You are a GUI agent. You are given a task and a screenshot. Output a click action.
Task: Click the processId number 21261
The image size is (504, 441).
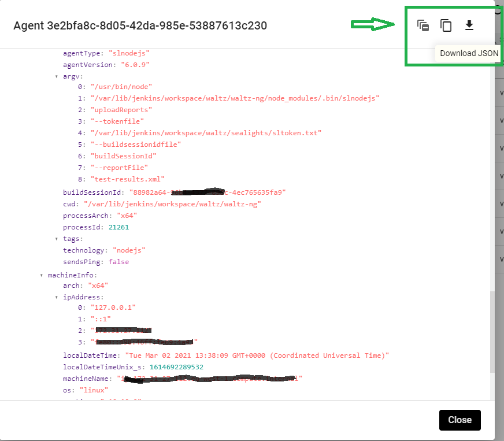[118, 227]
